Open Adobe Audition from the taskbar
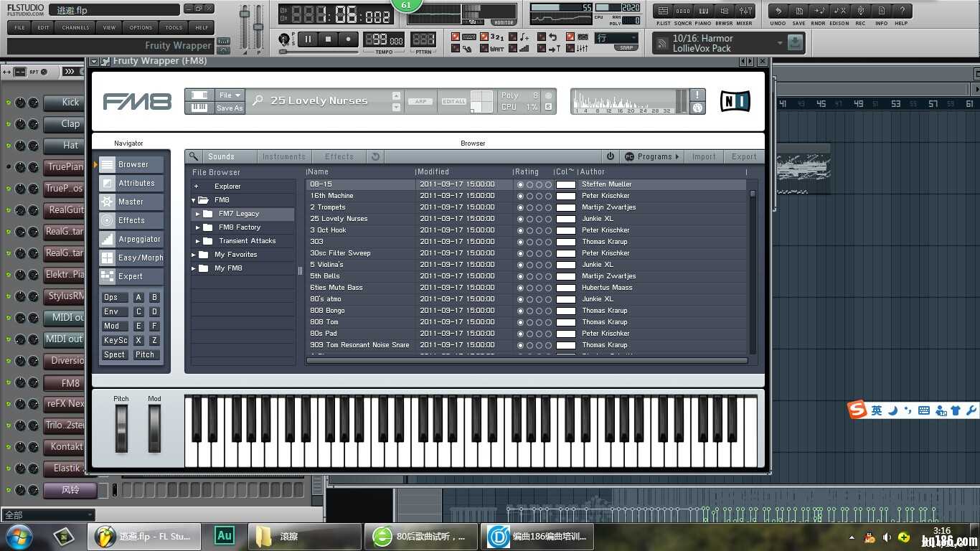980x551 pixels. pyautogui.click(x=225, y=535)
